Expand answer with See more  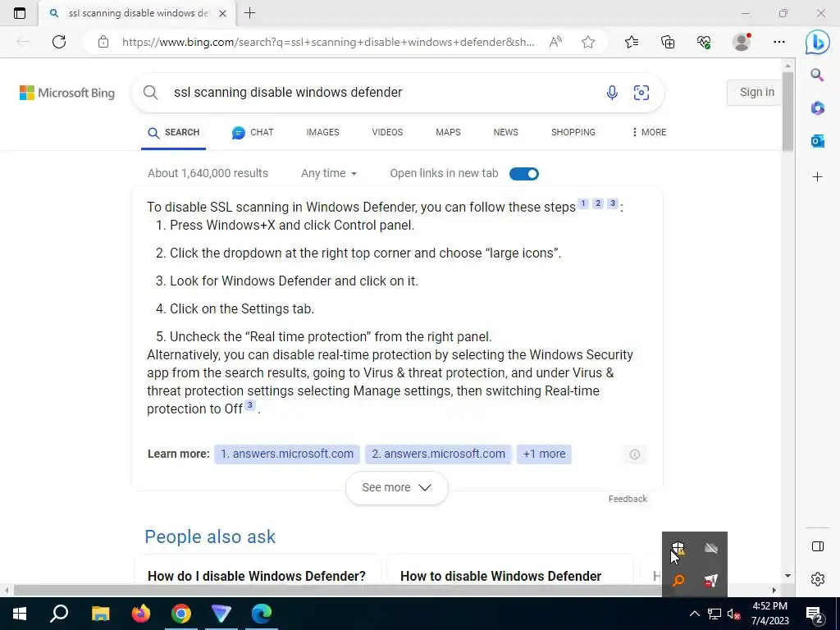(396, 487)
